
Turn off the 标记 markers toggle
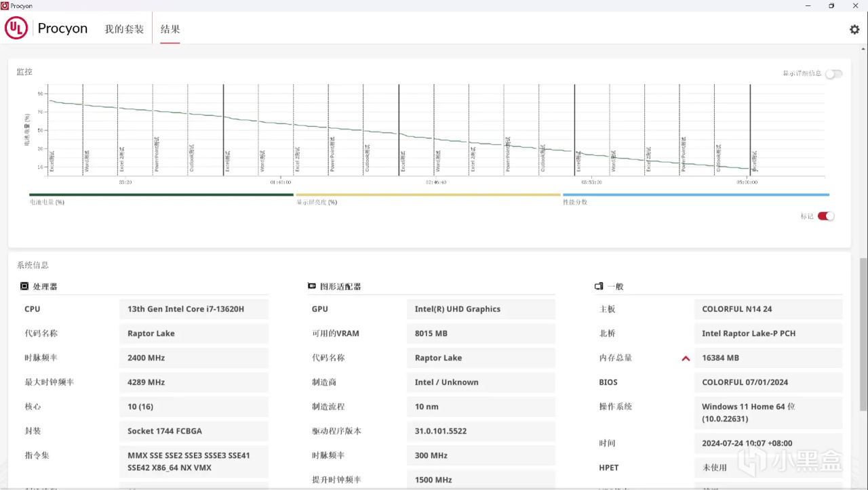pos(825,216)
